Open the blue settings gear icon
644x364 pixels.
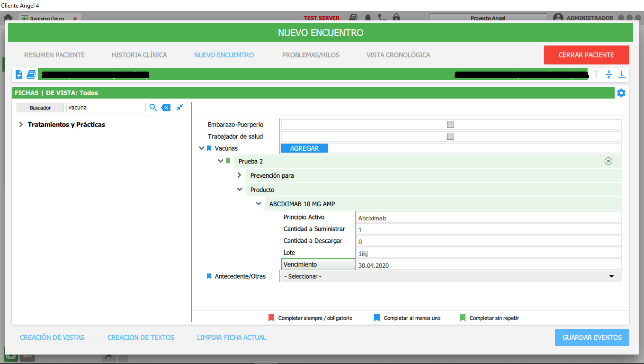[621, 93]
